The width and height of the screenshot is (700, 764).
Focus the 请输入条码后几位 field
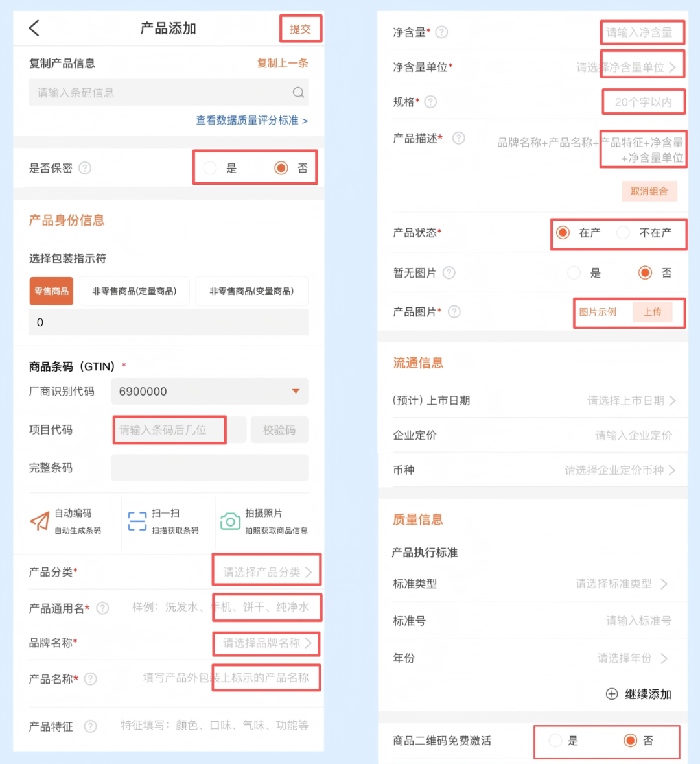[x=179, y=430]
